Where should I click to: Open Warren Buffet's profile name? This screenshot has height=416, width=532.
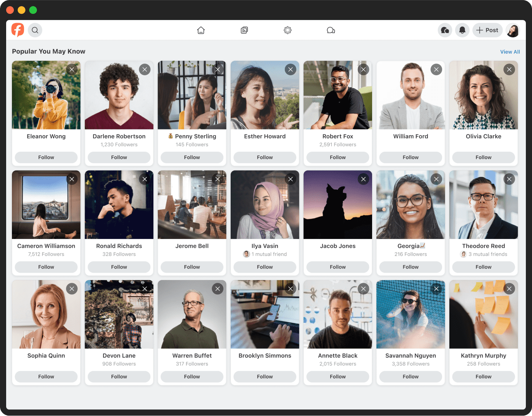[x=192, y=356]
